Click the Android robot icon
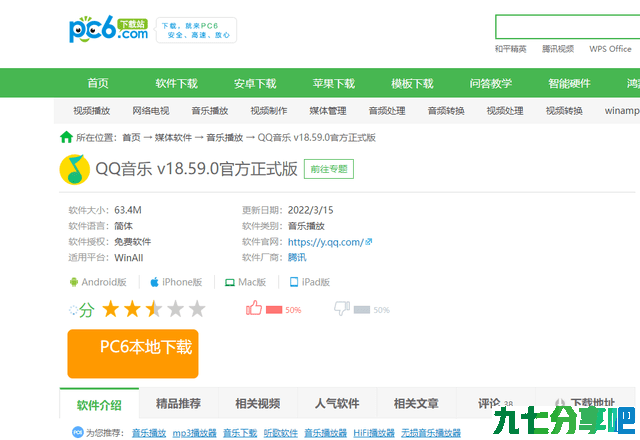This screenshot has height=440, width=640. (74, 282)
